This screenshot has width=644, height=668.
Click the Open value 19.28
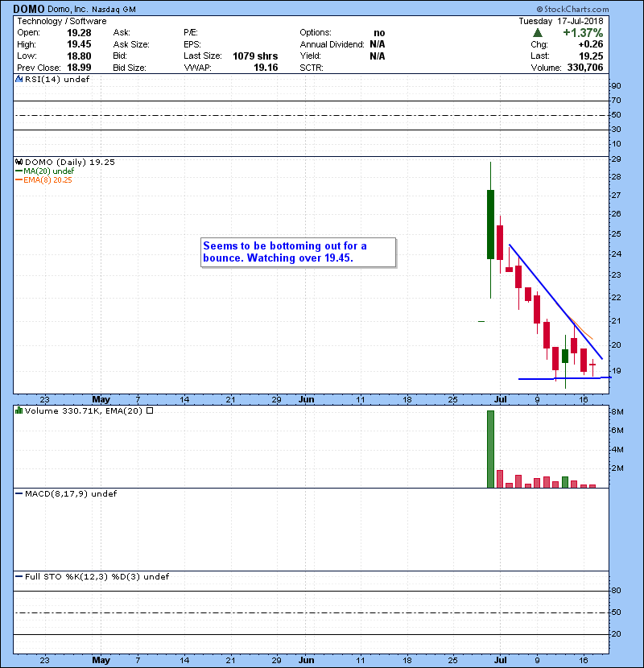[79, 33]
